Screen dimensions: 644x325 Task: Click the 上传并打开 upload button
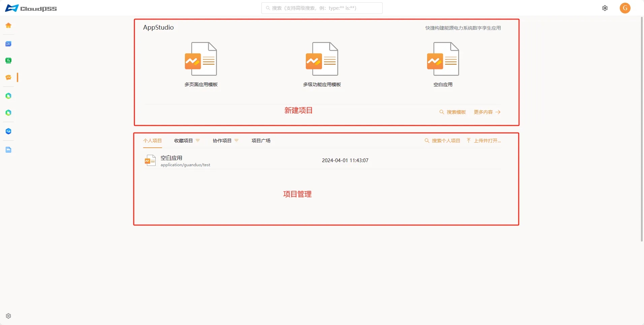[x=484, y=141]
